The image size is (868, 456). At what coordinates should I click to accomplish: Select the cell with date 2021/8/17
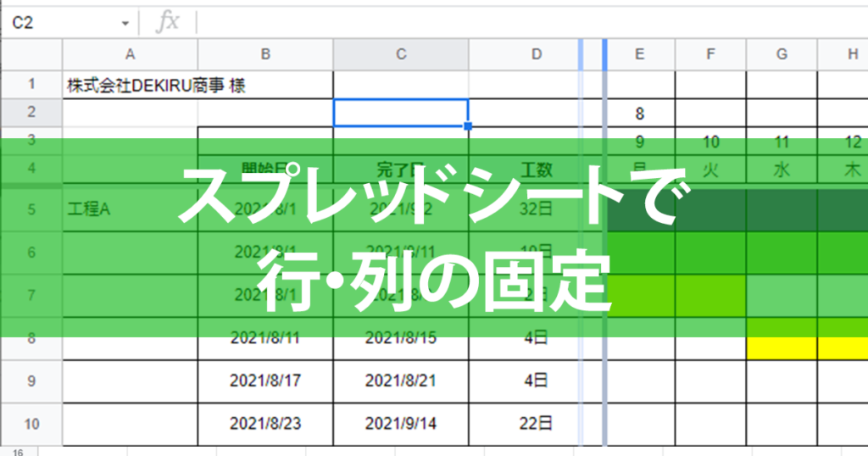click(x=265, y=381)
